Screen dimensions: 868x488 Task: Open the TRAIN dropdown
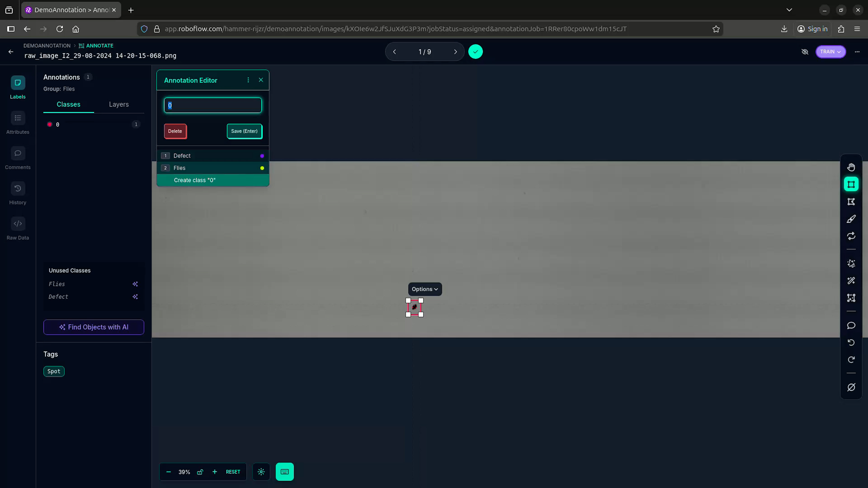[830, 52]
